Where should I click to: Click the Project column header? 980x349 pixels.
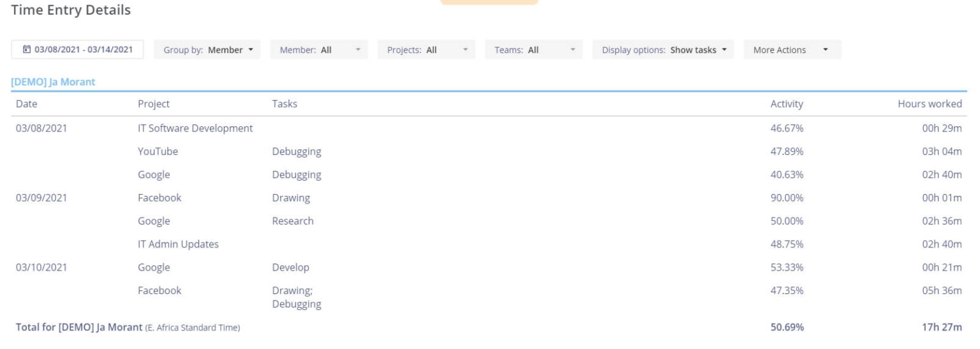(154, 104)
